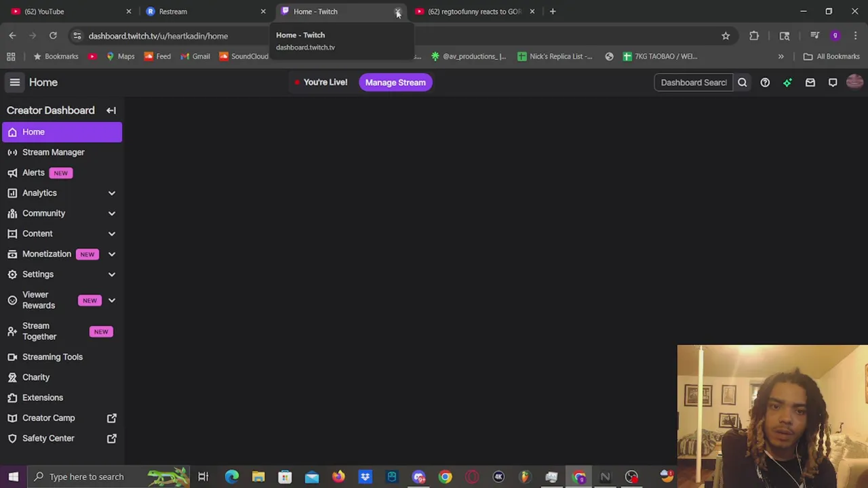Show more bookmarks with the chevron

(781, 56)
